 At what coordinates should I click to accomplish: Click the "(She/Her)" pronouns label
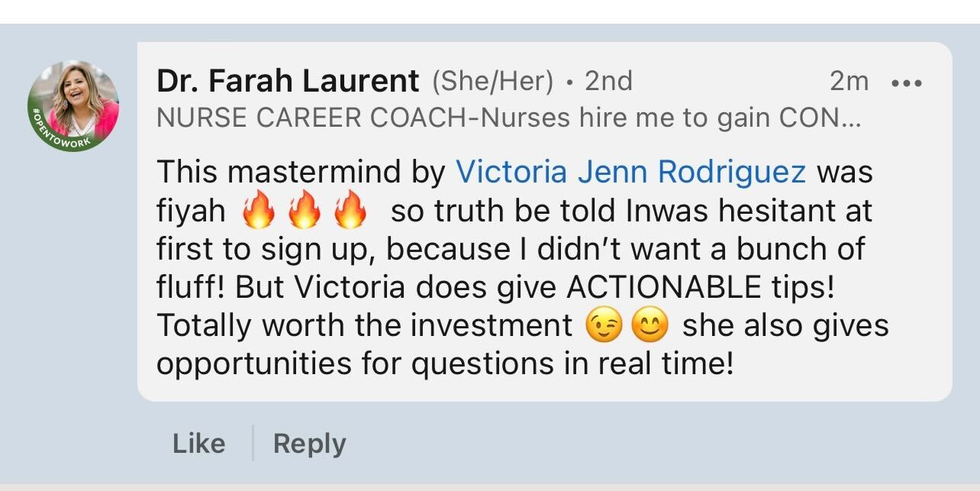pyautogui.click(x=492, y=81)
